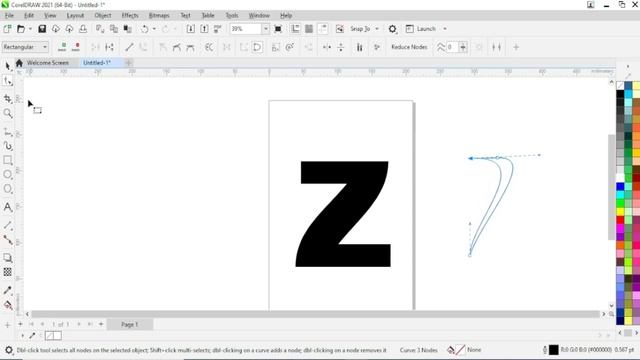Pick the red color swatch
640x360 pixels.
coord(620,220)
